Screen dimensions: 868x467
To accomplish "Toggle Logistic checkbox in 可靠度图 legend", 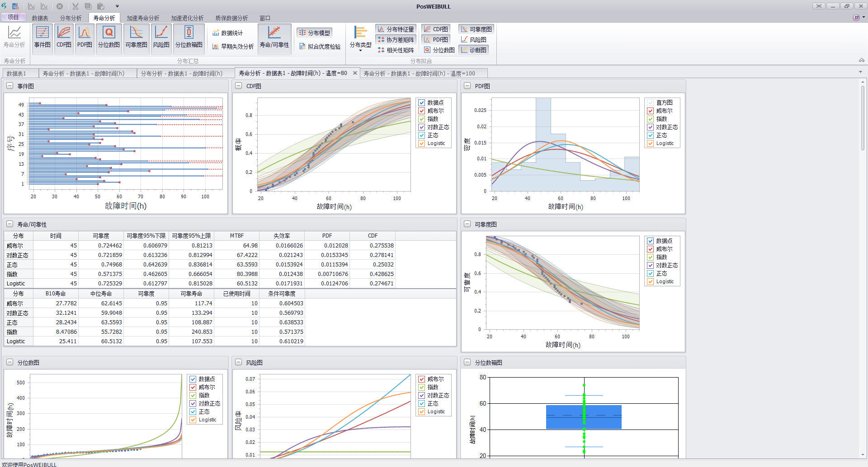I will [x=650, y=282].
